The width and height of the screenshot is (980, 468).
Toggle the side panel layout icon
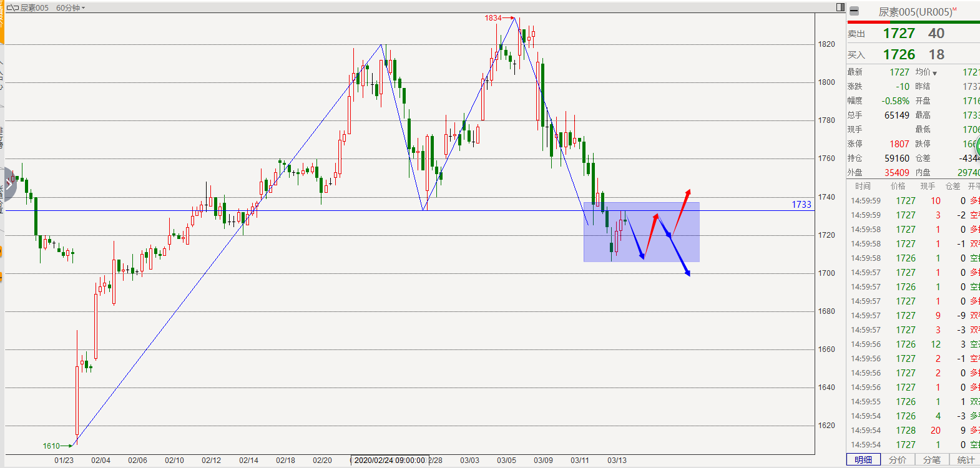tap(840, 7)
